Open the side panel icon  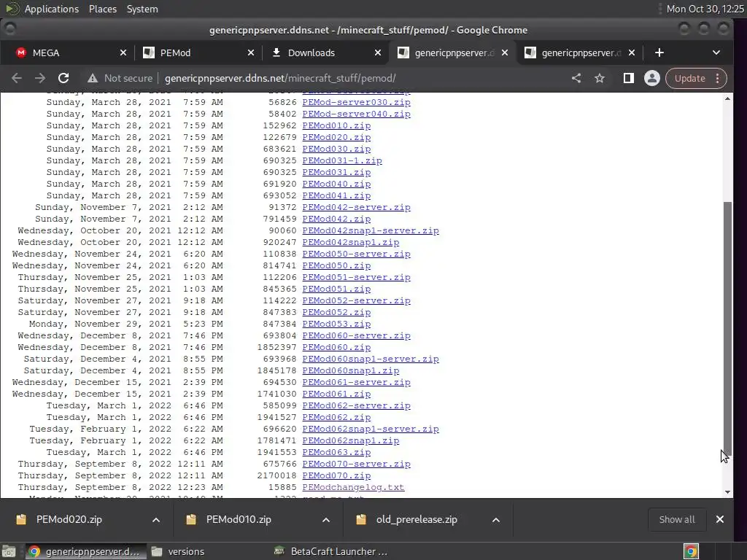coord(628,78)
